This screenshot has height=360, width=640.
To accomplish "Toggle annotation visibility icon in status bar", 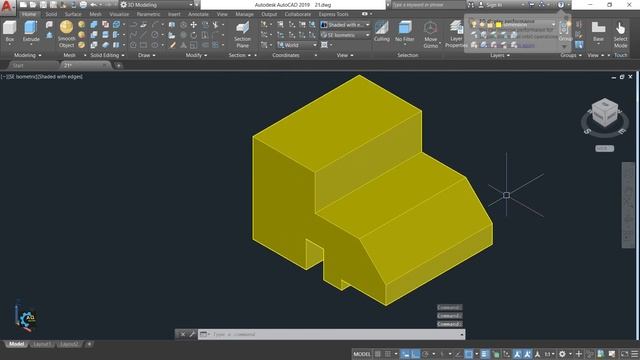I will [518, 354].
